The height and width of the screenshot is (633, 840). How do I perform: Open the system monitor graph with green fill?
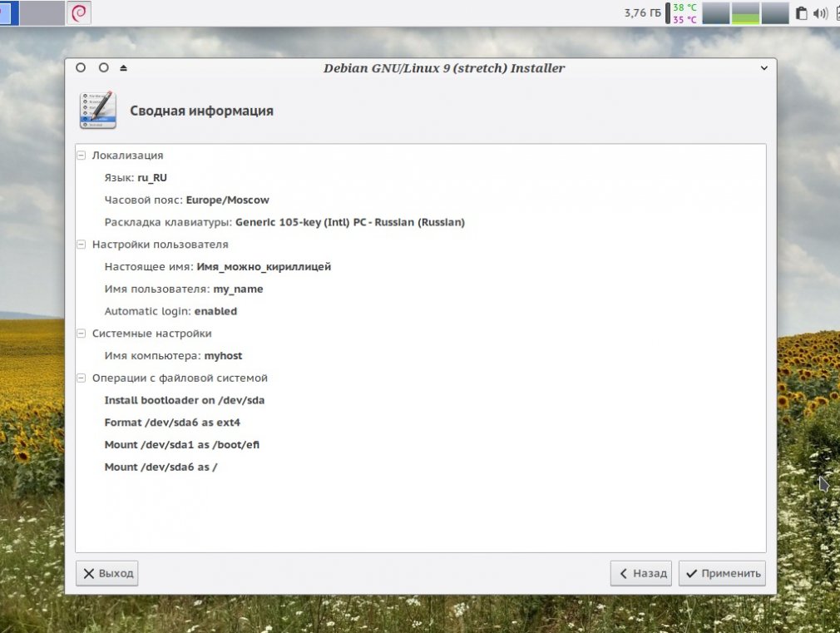pyautogui.click(x=745, y=13)
